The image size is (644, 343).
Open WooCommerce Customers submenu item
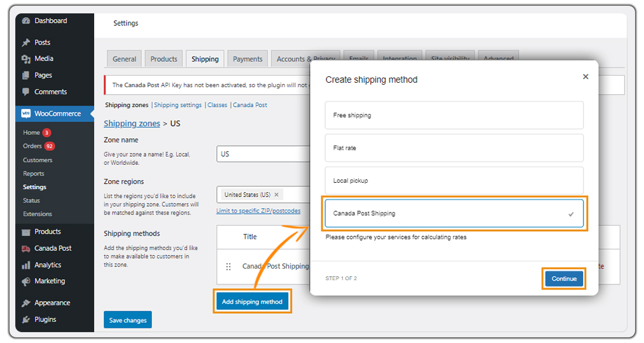click(38, 160)
